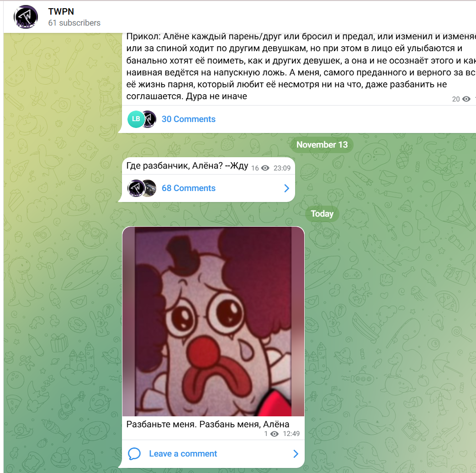
Task: Click the speech bubble comment icon
Action: click(x=134, y=453)
